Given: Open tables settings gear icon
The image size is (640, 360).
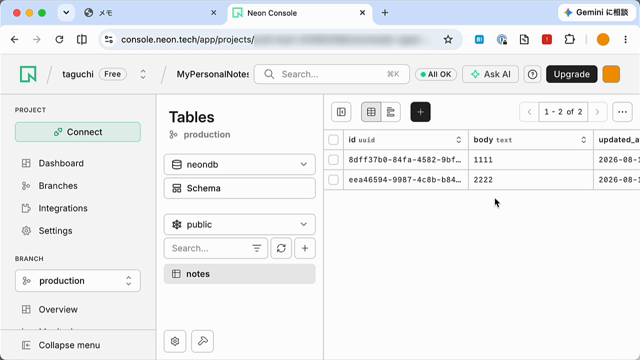Looking at the screenshot, I should click(x=175, y=341).
